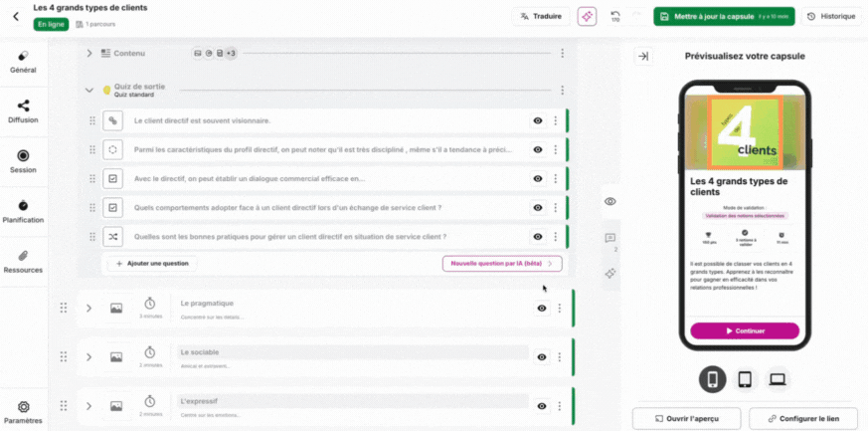Click 'Nouvelle question par IA' button
The height and width of the screenshot is (431, 868).
(502, 264)
